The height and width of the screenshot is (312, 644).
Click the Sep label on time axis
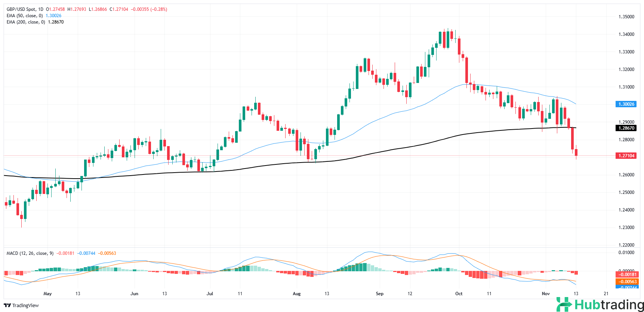(x=379, y=294)
